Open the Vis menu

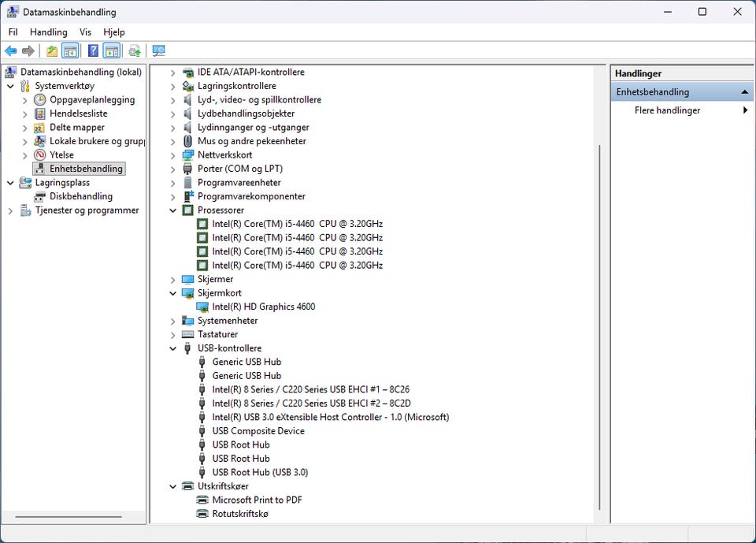tap(85, 32)
